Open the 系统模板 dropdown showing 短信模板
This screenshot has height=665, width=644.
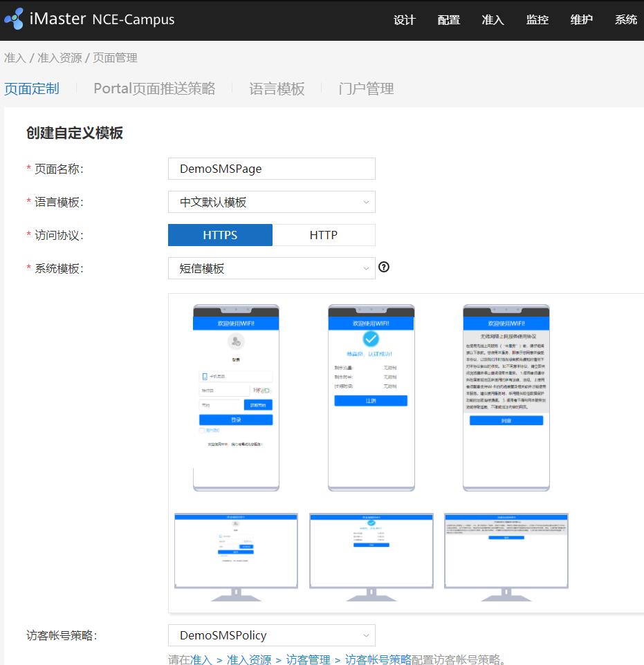[271, 268]
